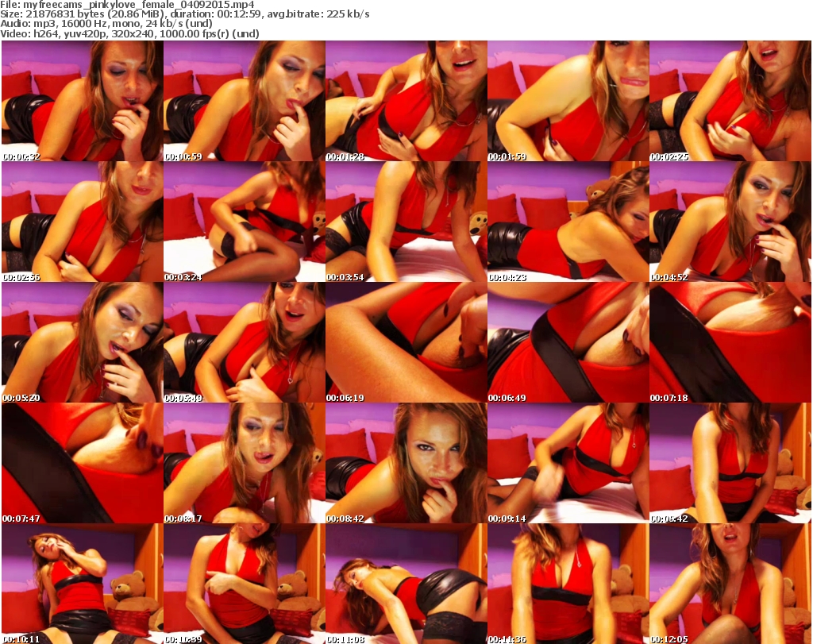Choose the thumbnail stamped 00:02:25

(730, 101)
